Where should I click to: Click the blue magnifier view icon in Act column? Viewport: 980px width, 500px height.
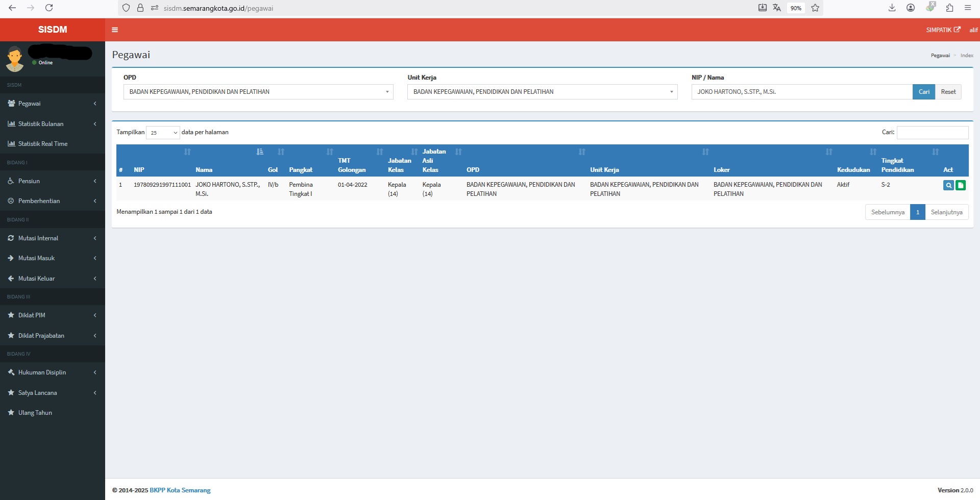[x=948, y=185]
